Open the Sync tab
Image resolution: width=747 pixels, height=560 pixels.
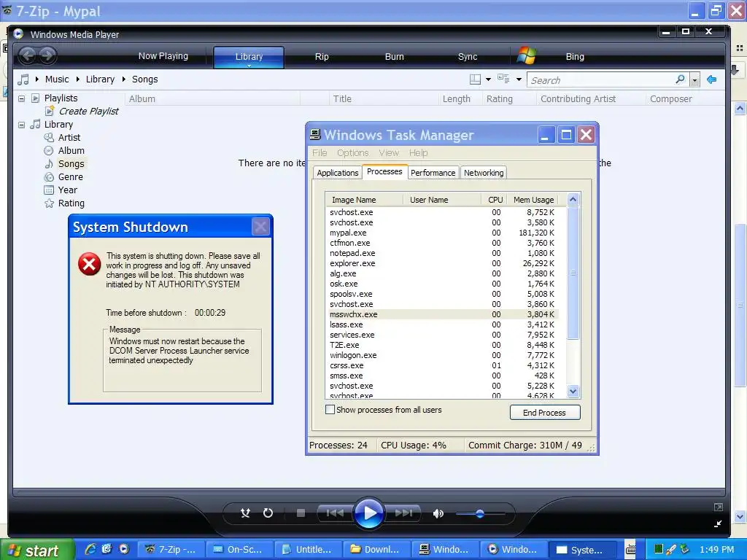click(468, 57)
